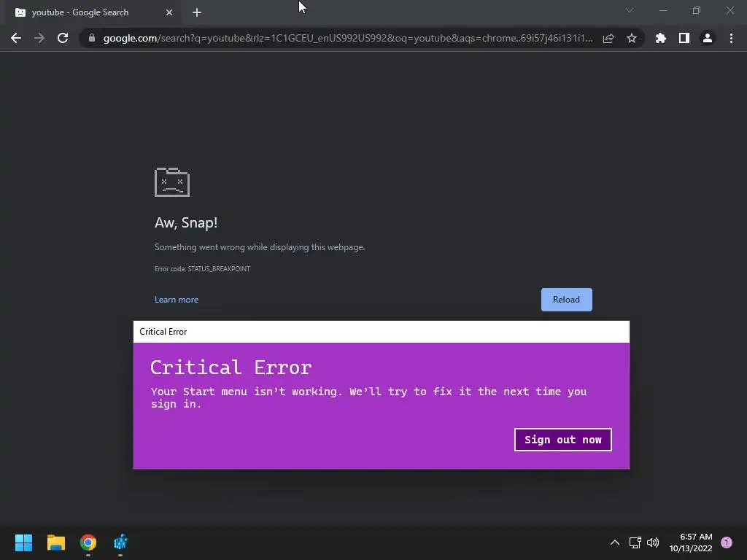Open the blue app icon beside Chrome
Image resolution: width=747 pixels, height=560 pixels.
point(120,542)
